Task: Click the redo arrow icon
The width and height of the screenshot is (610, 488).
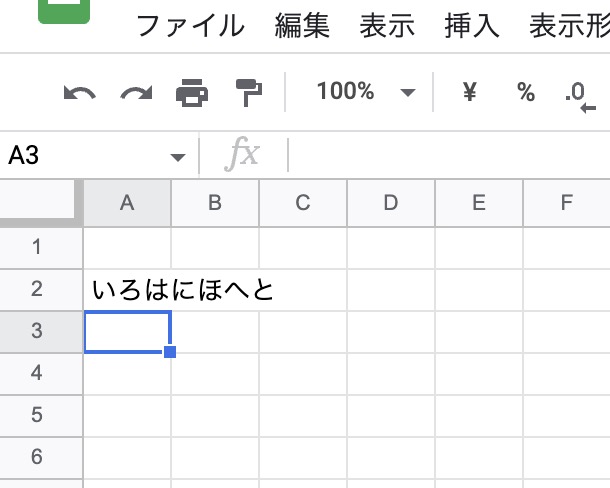Action: point(135,93)
